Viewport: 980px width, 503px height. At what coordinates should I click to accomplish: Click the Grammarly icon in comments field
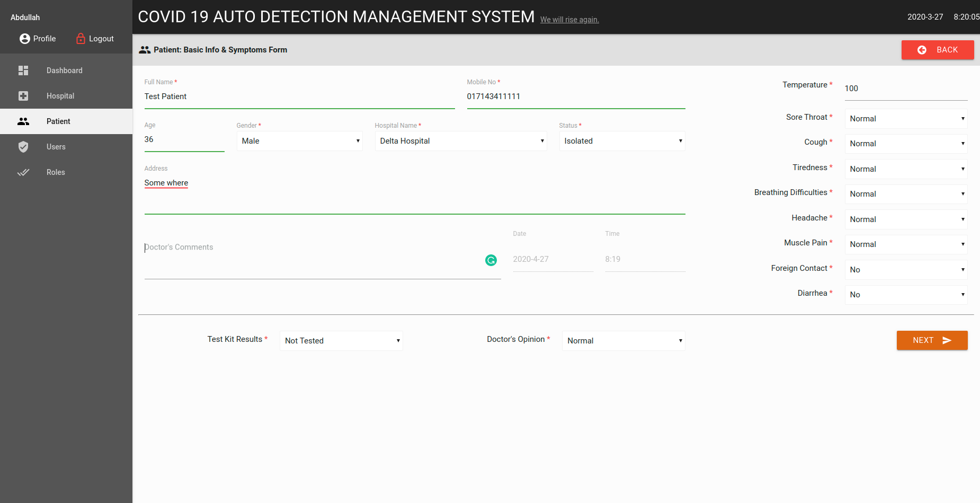[x=491, y=260]
